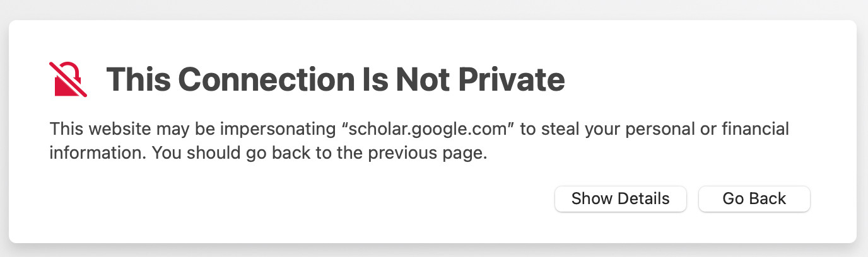
Task: Click the insecure connection lock symbol
Action: tap(68, 79)
